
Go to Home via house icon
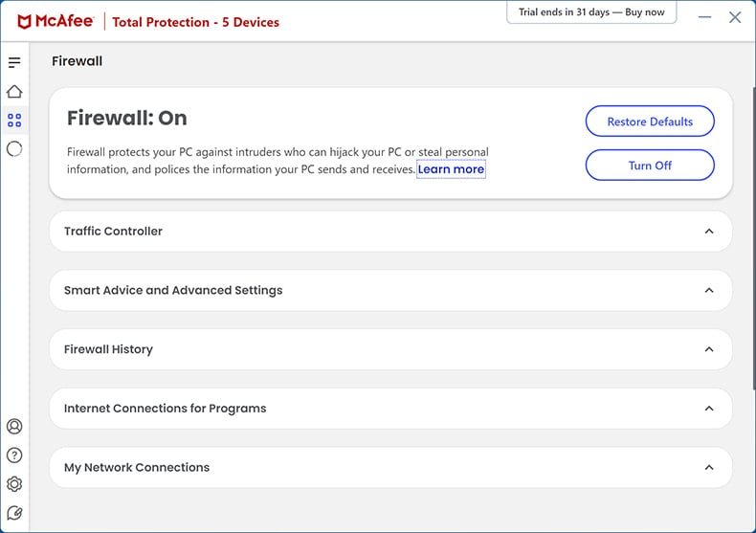tap(14, 92)
